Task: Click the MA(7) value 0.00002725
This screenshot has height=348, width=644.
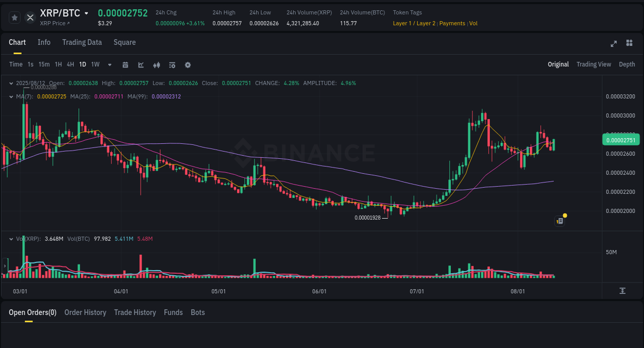Action: click(x=52, y=96)
